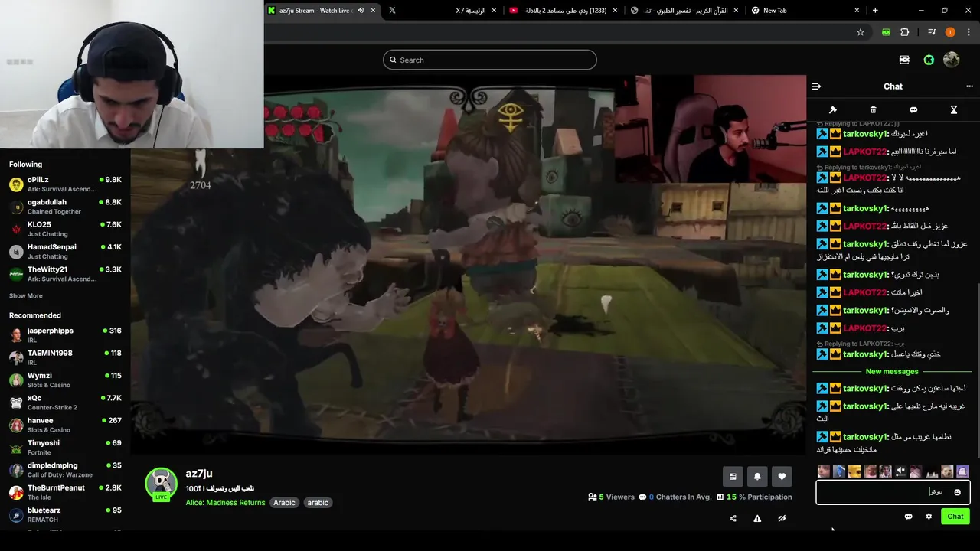The width and height of the screenshot is (980, 551).
Task: Open the user profile moon avatar
Action: tap(952, 60)
